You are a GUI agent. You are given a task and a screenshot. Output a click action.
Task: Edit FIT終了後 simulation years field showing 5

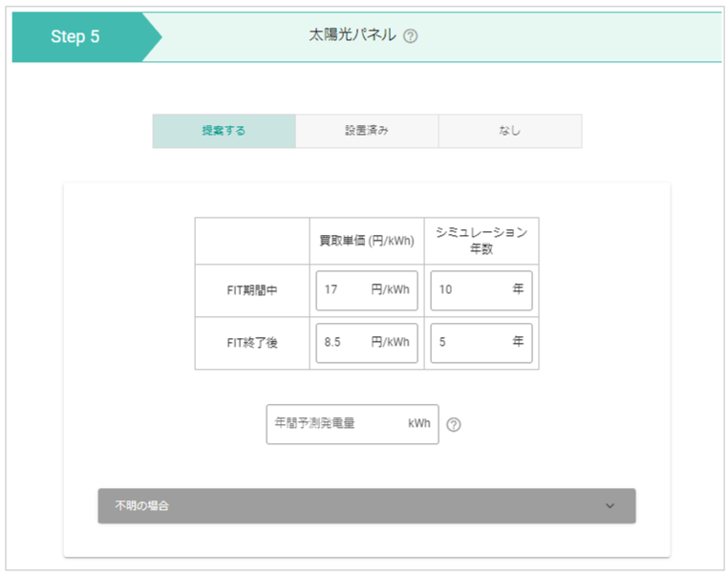coord(482,343)
